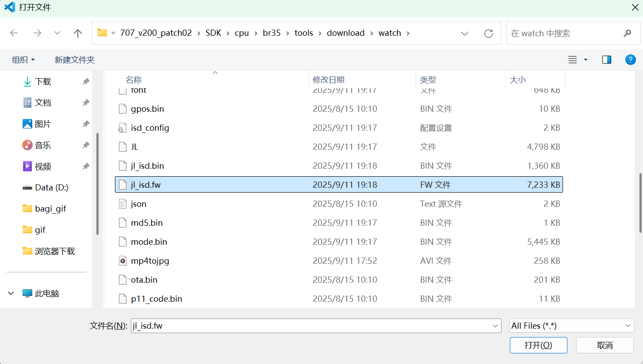Open the file type filter All Files
Viewport: 643px width, 364px height.
pos(572,326)
